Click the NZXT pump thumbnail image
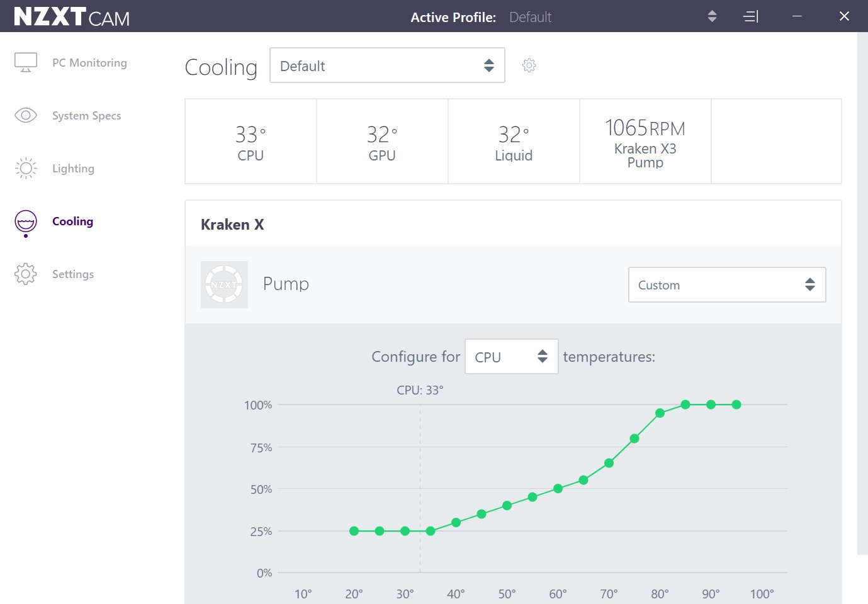The height and width of the screenshot is (604, 868). tap(224, 284)
